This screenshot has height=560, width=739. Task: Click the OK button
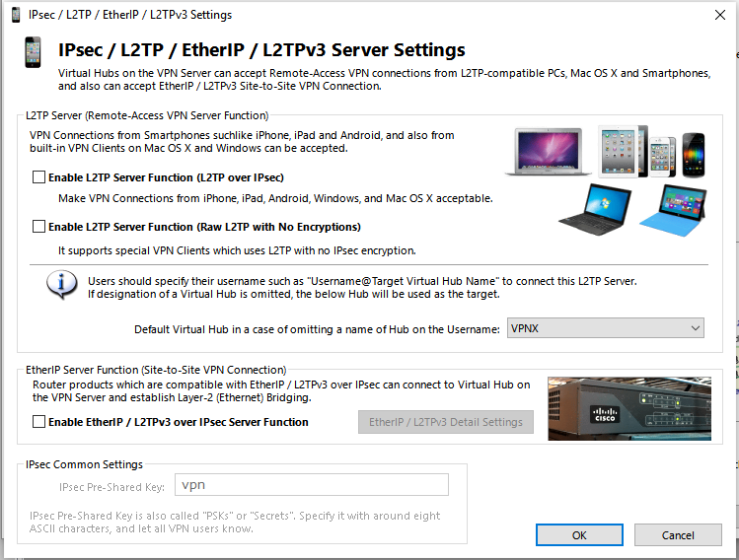pos(579,535)
